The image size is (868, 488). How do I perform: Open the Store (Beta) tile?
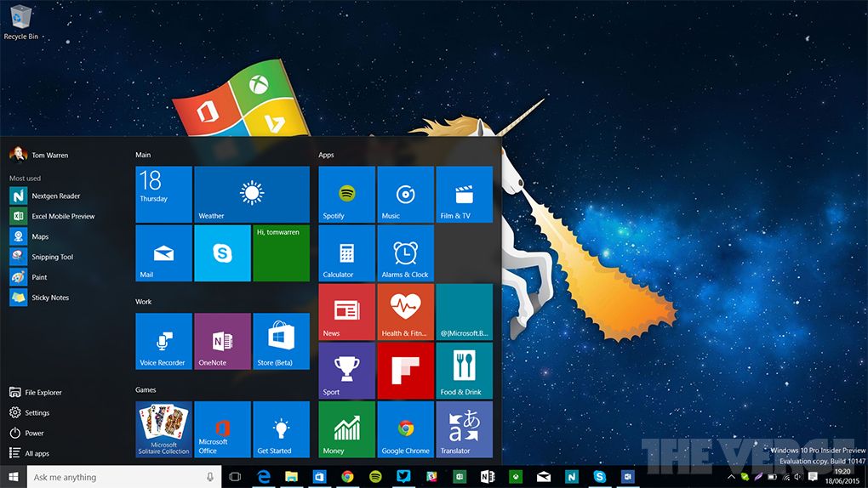click(281, 341)
